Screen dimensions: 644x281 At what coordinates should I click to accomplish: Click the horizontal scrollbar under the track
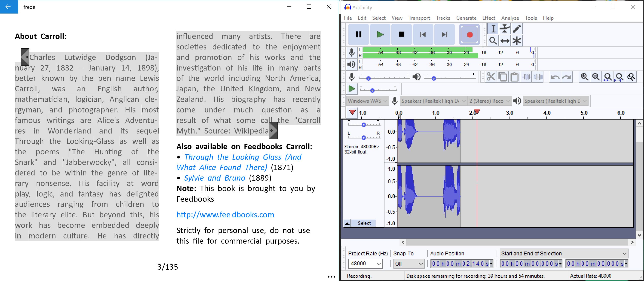pos(517,242)
